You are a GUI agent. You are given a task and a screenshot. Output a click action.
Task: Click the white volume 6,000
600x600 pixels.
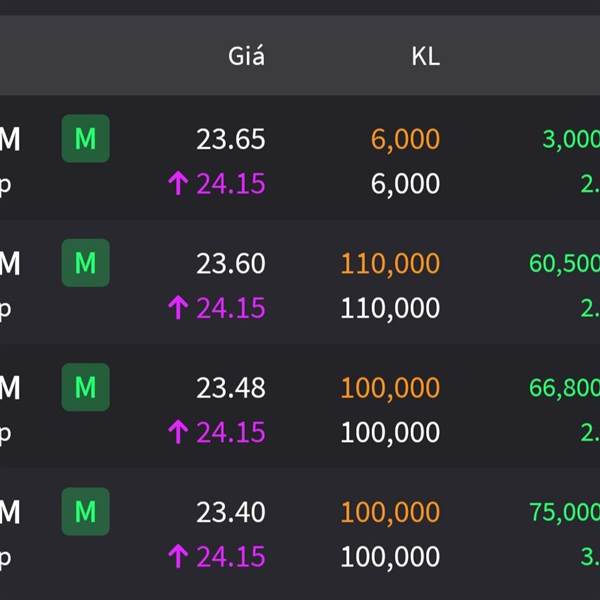point(405,184)
